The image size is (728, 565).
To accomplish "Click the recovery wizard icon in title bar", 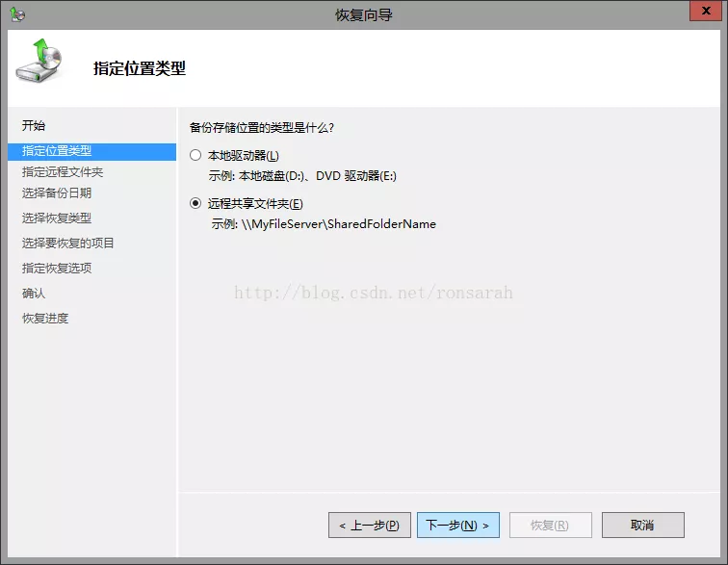I will pos(16,14).
